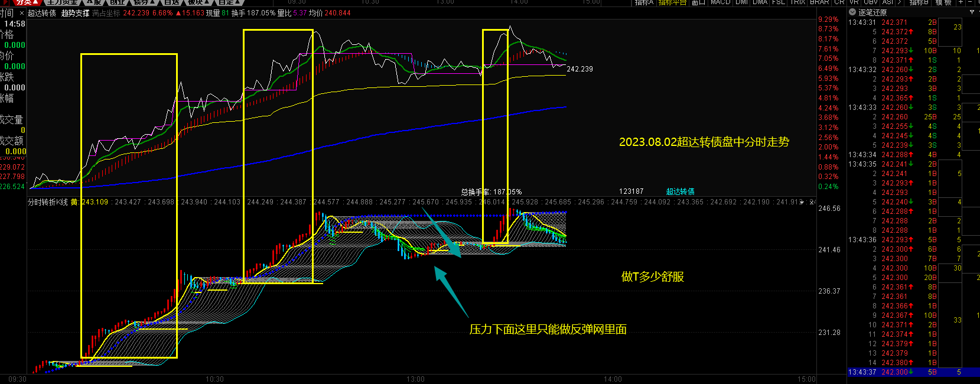Open the 板块 tab dropdown

pos(199,2)
